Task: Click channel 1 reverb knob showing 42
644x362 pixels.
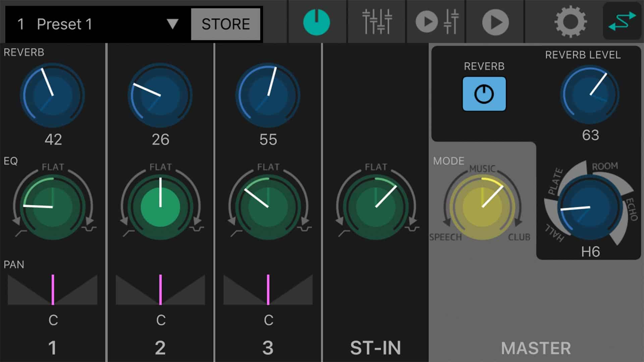Action: [x=53, y=96]
